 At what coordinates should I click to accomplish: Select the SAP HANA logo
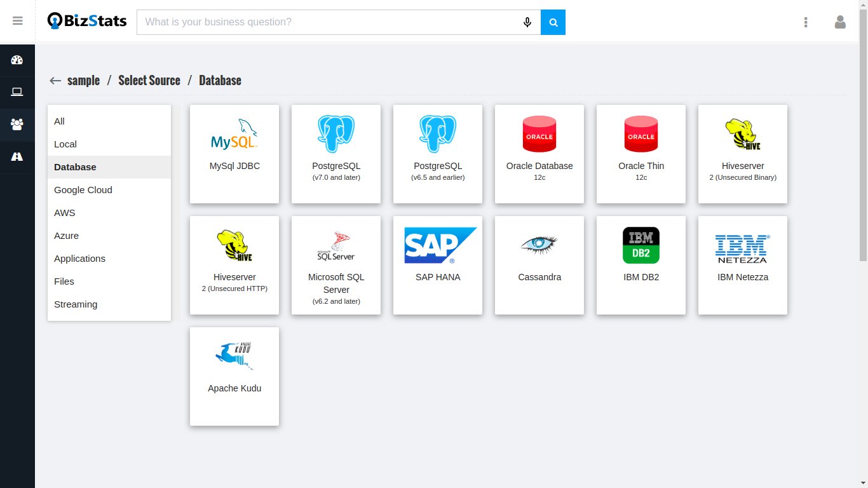pyautogui.click(x=440, y=245)
